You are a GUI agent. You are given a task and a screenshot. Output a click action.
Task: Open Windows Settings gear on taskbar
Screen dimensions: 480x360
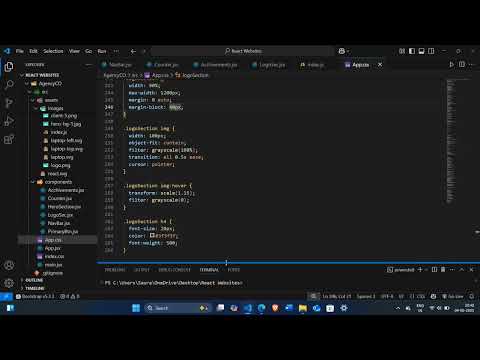tap(344, 308)
